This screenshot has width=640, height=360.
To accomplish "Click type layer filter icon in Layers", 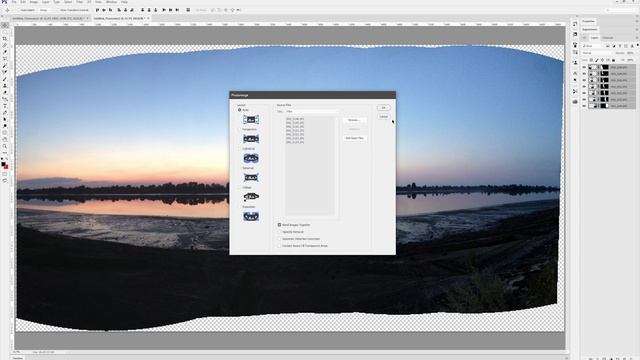I will click(x=620, y=46).
